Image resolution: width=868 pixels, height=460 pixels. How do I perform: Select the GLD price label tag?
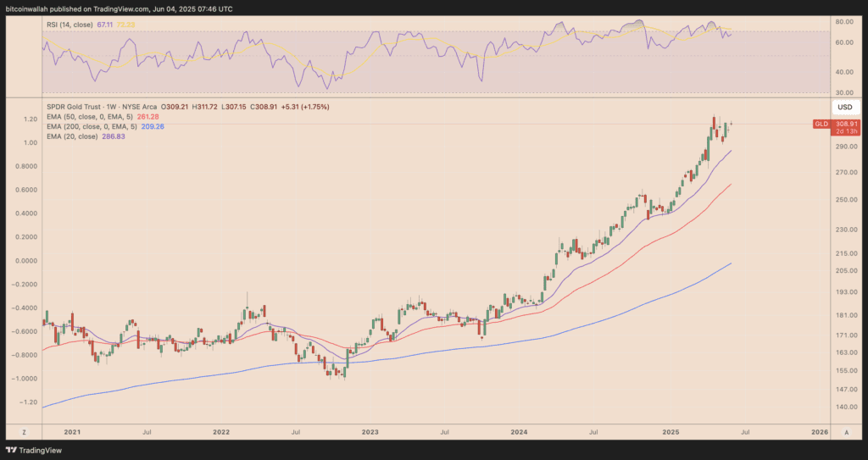(821, 124)
